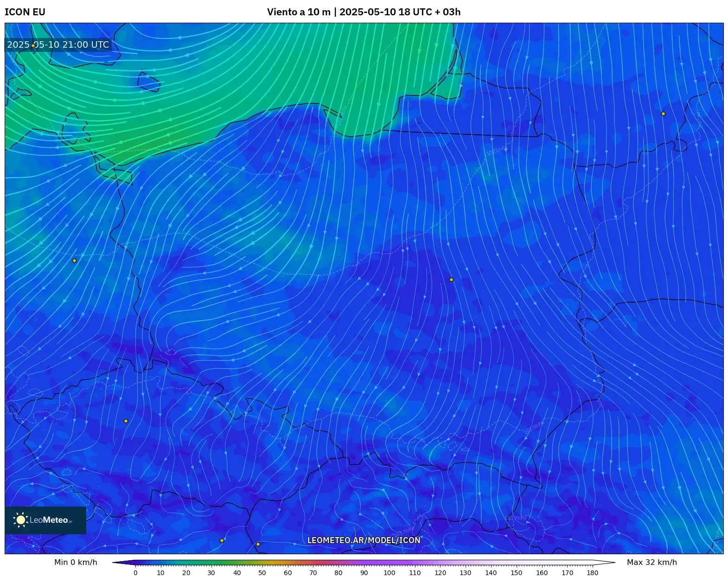Click the colorbar tick label 170
The image size is (728, 576).
(x=567, y=573)
